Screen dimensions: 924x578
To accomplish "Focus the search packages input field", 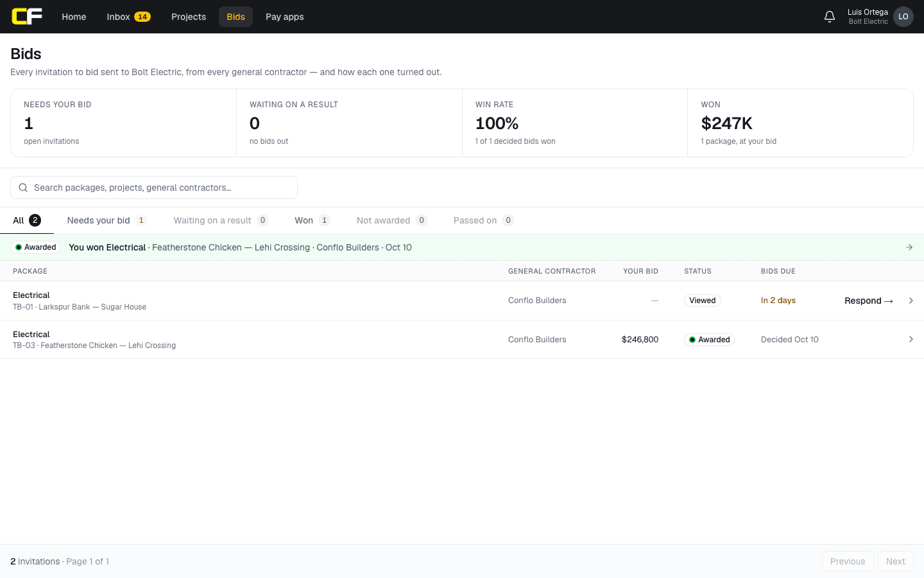I will 154,188.
